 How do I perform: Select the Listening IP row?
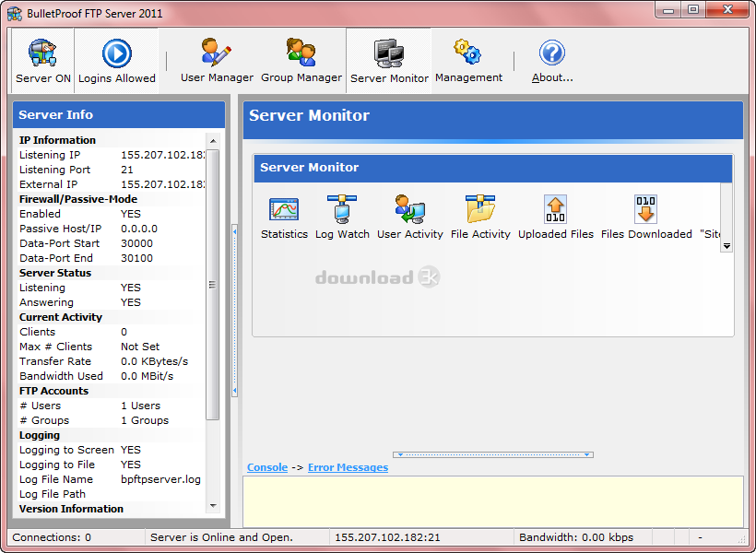click(112, 155)
